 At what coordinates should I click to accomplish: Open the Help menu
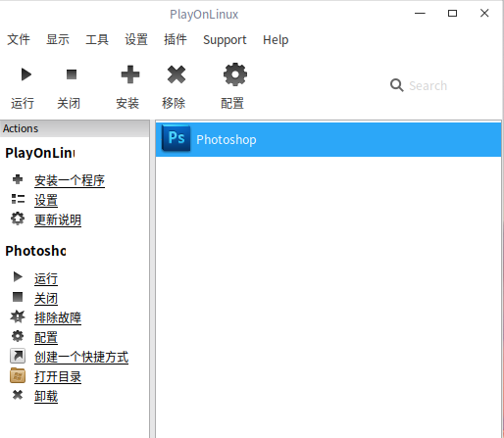pyautogui.click(x=276, y=40)
